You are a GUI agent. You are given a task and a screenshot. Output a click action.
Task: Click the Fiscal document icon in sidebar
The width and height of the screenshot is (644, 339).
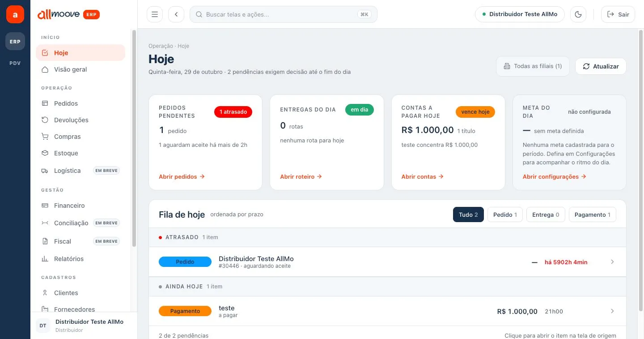point(45,241)
